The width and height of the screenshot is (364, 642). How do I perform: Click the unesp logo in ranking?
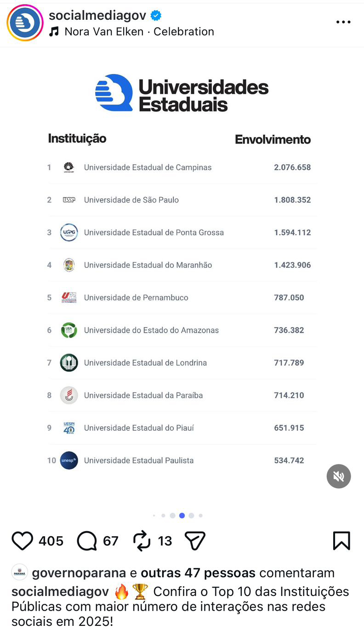pyautogui.click(x=69, y=461)
